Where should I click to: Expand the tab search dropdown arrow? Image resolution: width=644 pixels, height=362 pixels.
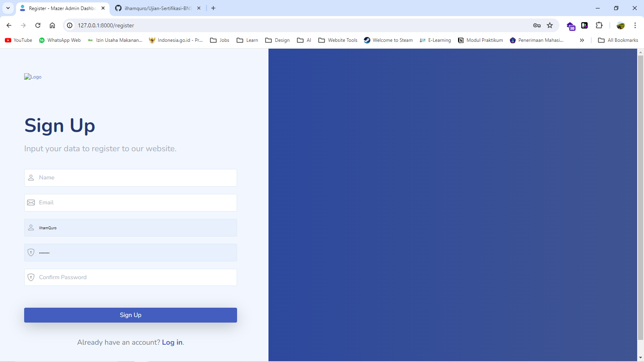pyautogui.click(x=8, y=8)
